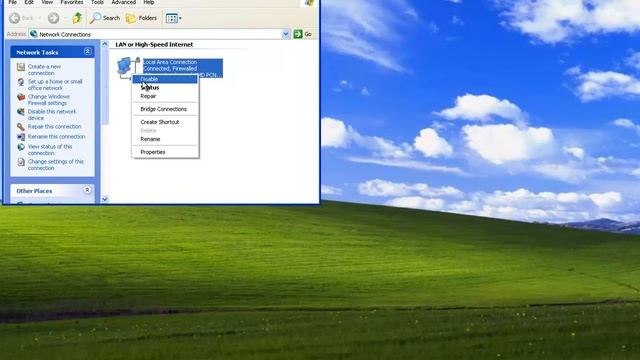
Task: Click the Go button beside address bar
Action: point(303,34)
